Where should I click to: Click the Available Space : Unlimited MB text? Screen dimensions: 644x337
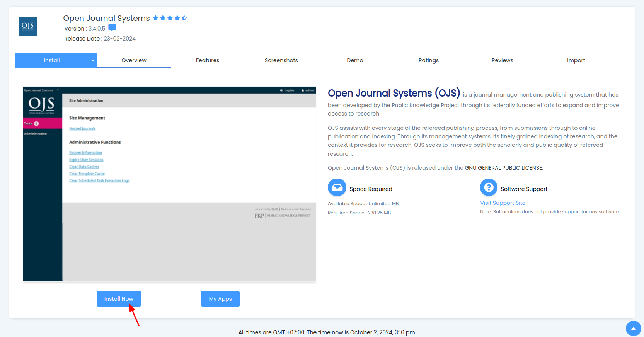(x=363, y=204)
